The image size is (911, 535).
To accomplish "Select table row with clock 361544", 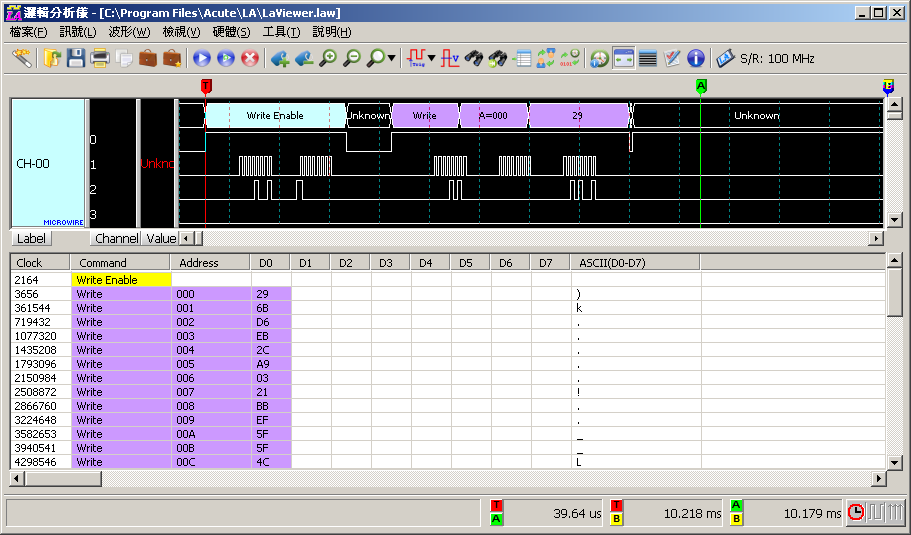I will click(x=447, y=308).
